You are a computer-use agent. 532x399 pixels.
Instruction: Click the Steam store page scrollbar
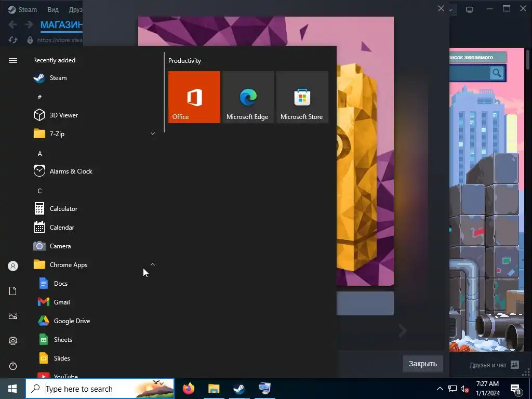[x=528, y=60]
